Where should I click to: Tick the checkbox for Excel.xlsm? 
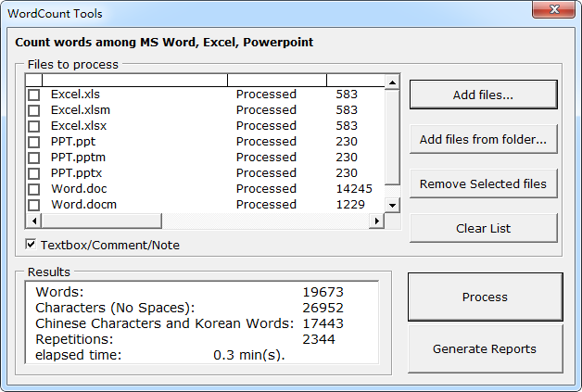[x=34, y=110]
